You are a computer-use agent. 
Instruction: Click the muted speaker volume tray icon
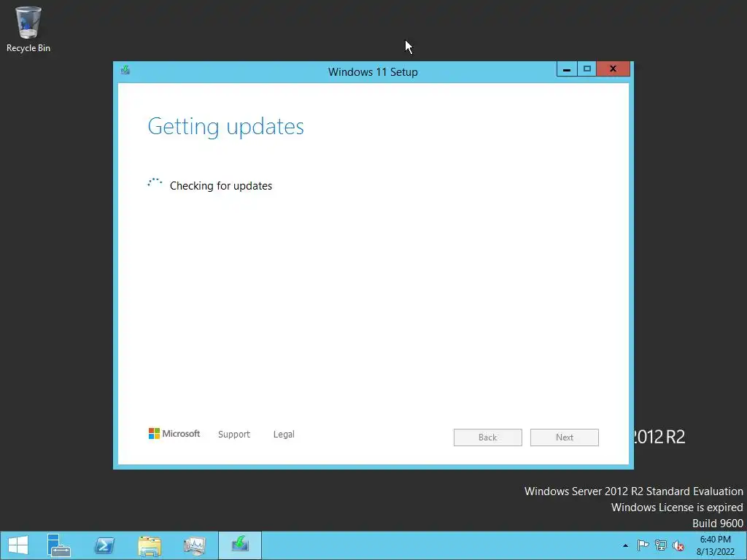[678, 545]
